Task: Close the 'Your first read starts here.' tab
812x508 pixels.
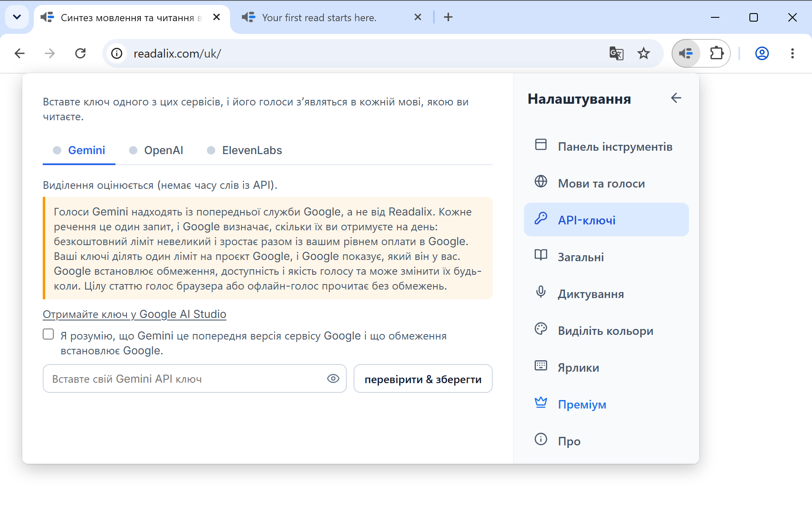Action: click(x=418, y=17)
